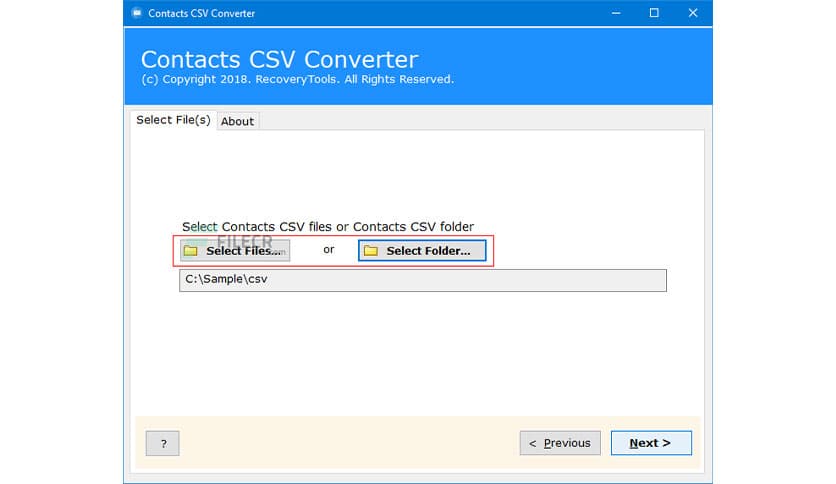
Task: Click the Select Folder... button
Action: point(422,251)
